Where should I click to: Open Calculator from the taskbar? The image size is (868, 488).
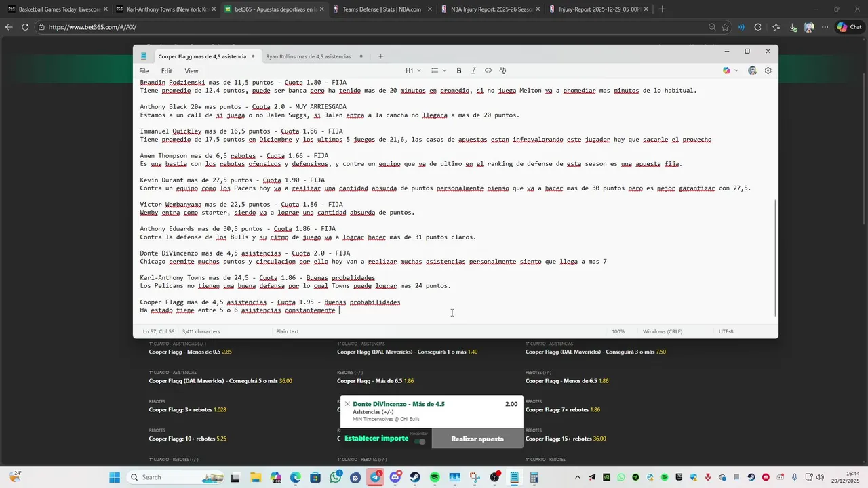click(x=534, y=477)
